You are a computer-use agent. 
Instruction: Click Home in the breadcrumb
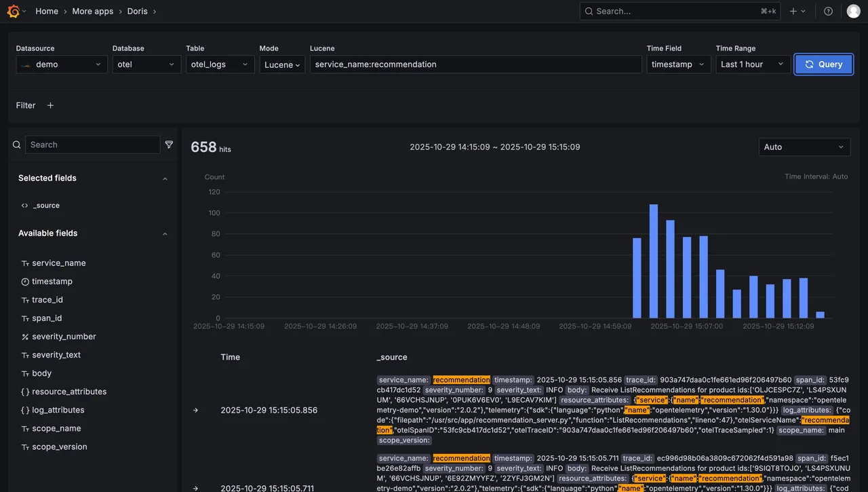coord(46,11)
